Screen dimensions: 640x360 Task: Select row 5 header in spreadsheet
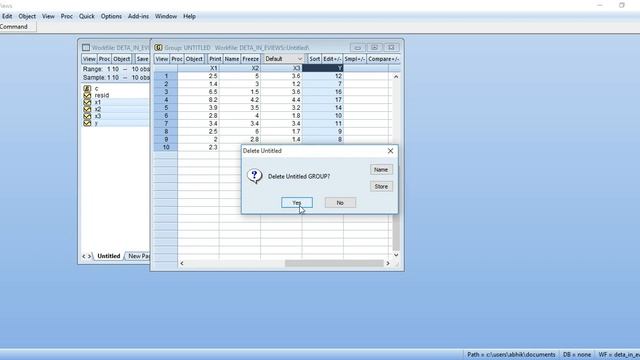(x=166, y=108)
